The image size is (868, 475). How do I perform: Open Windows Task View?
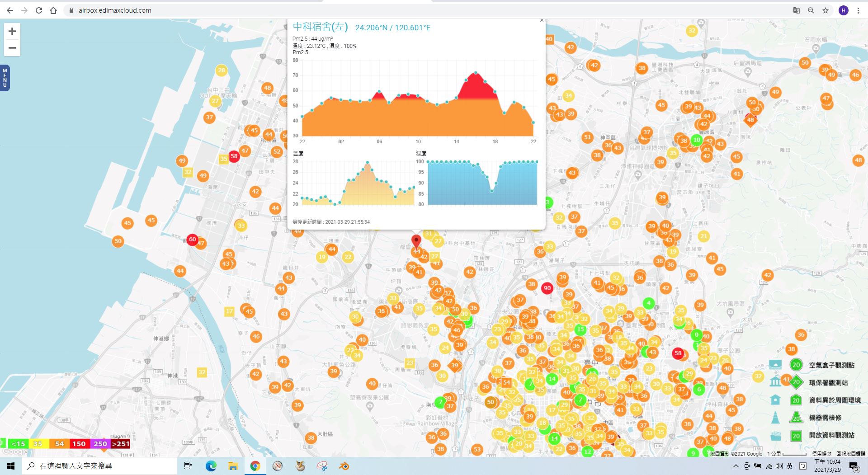(x=188, y=466)
